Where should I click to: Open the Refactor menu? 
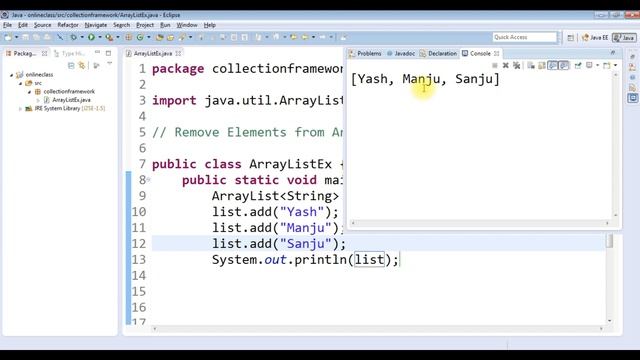[68, 25]
